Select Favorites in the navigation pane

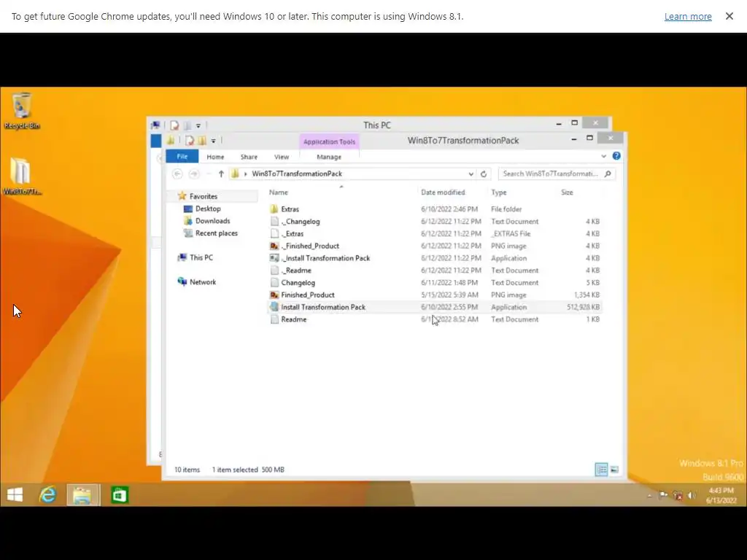203,196
